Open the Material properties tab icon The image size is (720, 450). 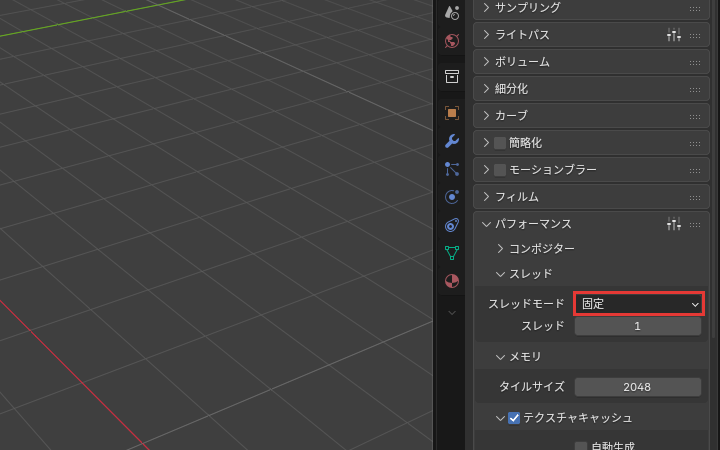point(452,281)
